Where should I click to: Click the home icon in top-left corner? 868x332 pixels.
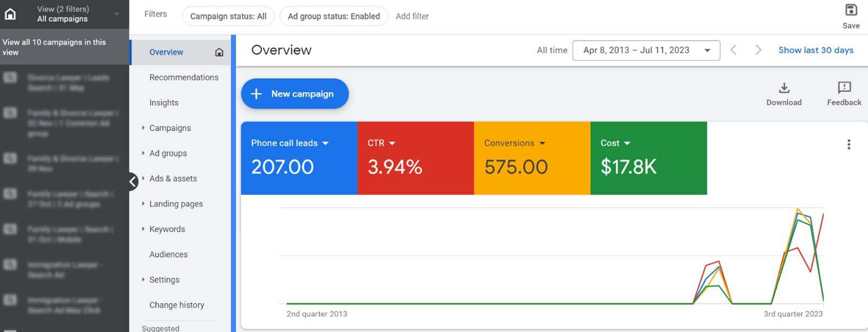(10, 14)
